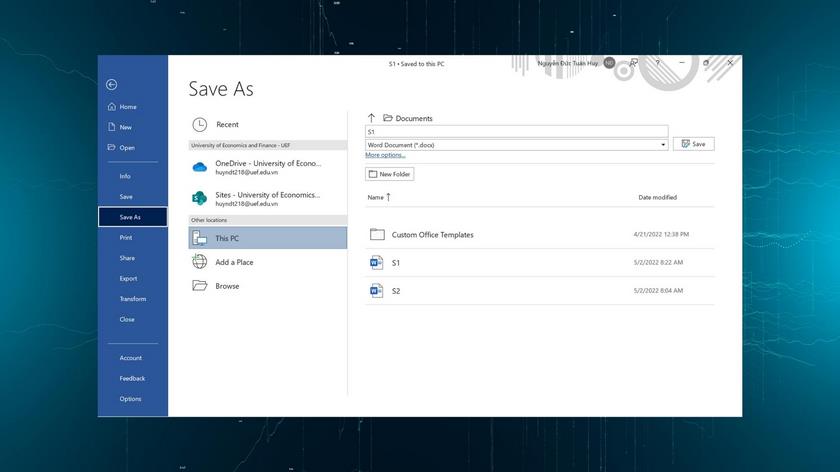Go to Options in sidebar
Viewport: 840px width, 472px height.
[130, 399]
